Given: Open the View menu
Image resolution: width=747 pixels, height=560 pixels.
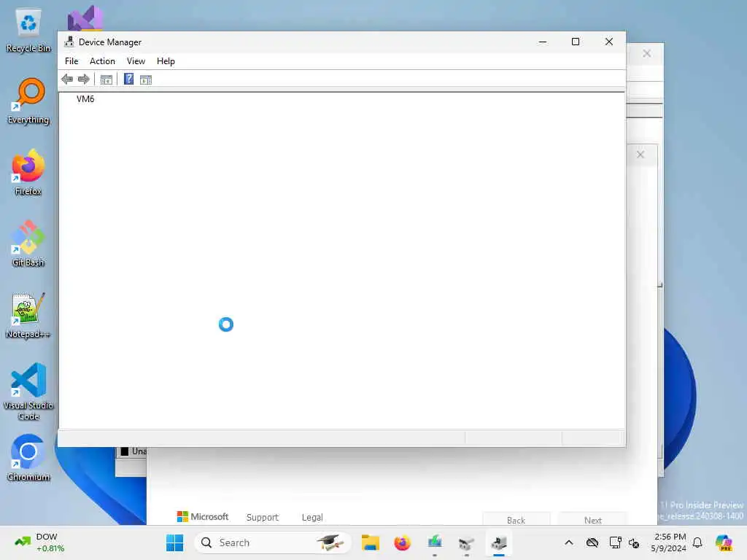Looking at the screenshot, I should pyautogui.click(x=136, y=61).
